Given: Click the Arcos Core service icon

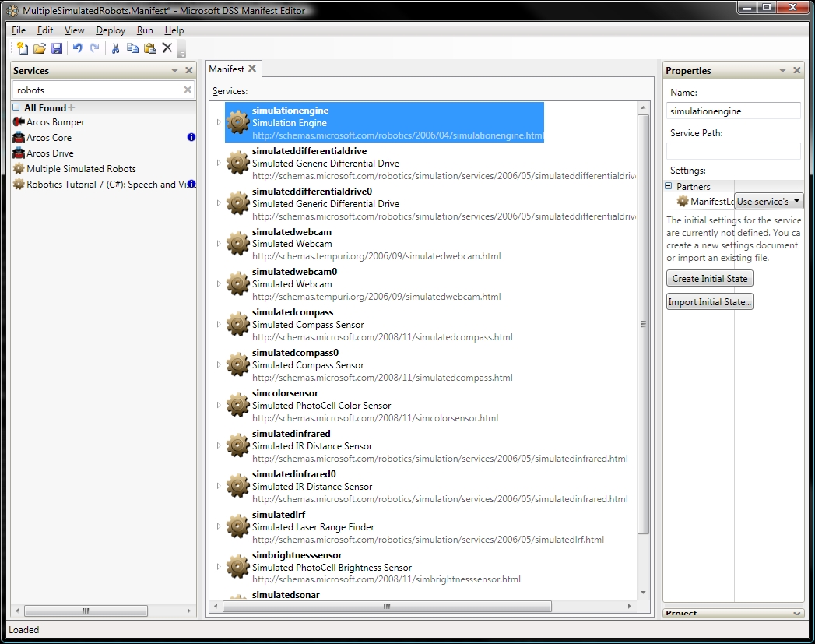Looking at the screenshot, I should tap(19, 137).
